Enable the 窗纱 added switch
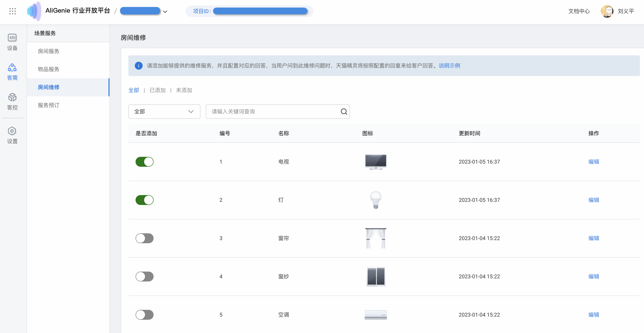 pos(145,277)
